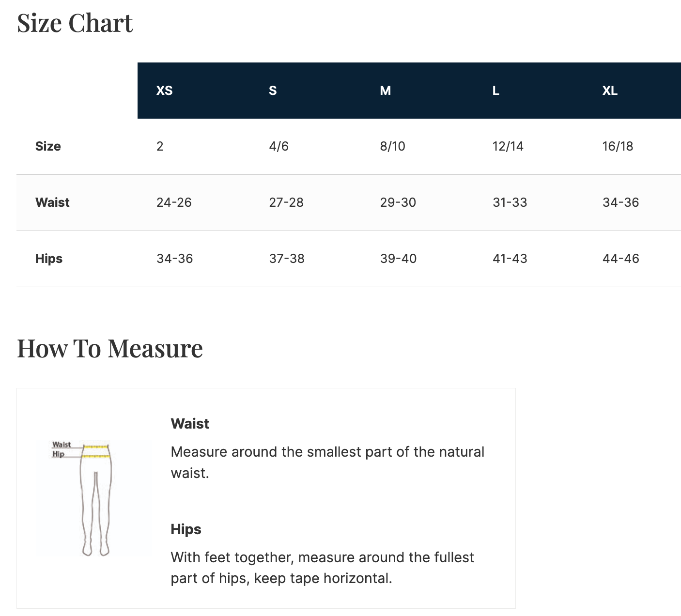Click the M column header

pos(385,91)
